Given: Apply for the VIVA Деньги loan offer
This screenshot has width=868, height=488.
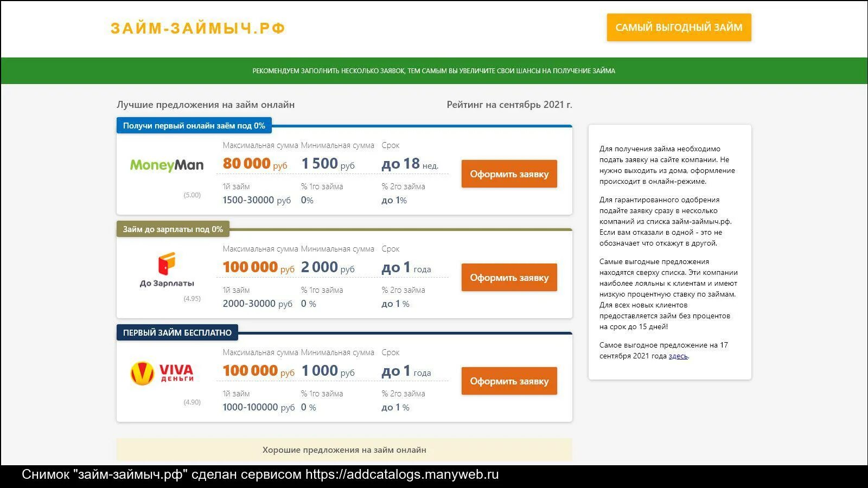Looking at the screenshot, I should tap(509, 381).
